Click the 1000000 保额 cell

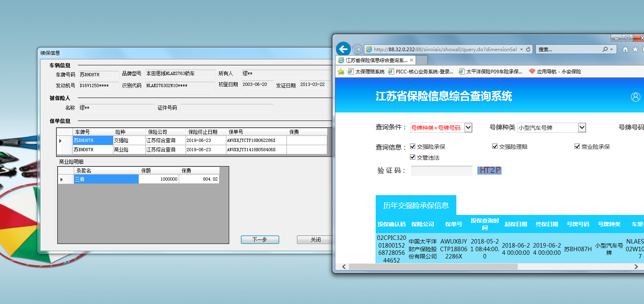(x=159, y=179)
